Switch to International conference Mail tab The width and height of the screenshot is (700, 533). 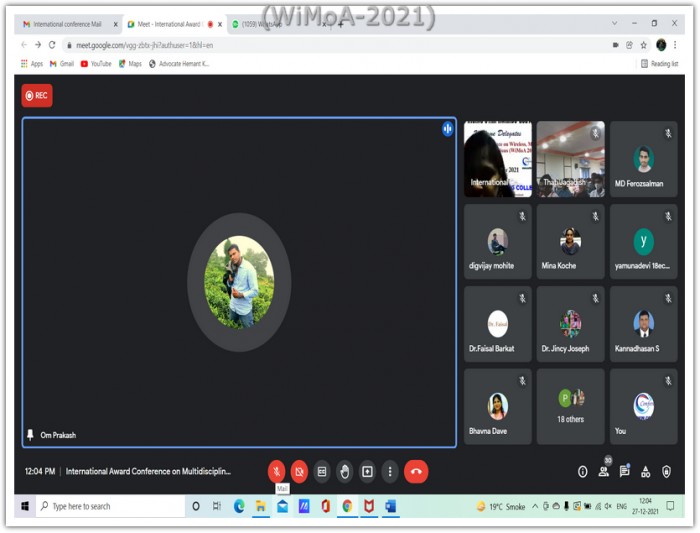click(x=67, y=24)
